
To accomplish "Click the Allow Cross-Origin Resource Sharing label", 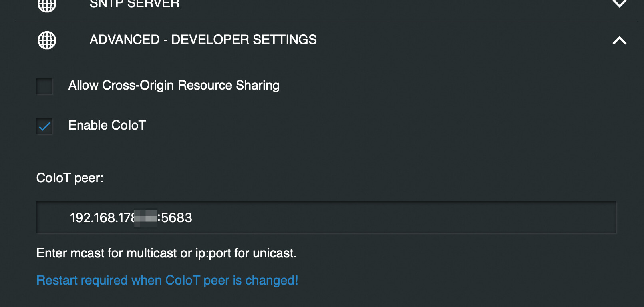I will (174, 85).
